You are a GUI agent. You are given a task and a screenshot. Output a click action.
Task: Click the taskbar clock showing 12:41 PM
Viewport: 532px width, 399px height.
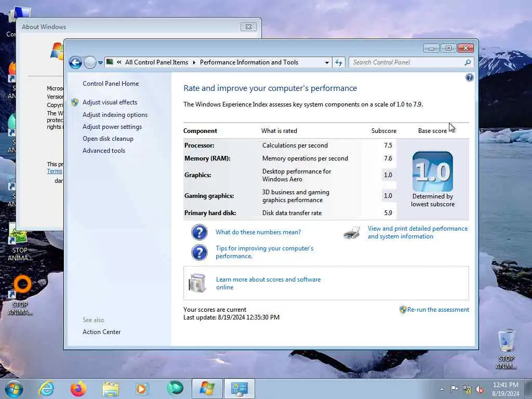pos(506,389)
